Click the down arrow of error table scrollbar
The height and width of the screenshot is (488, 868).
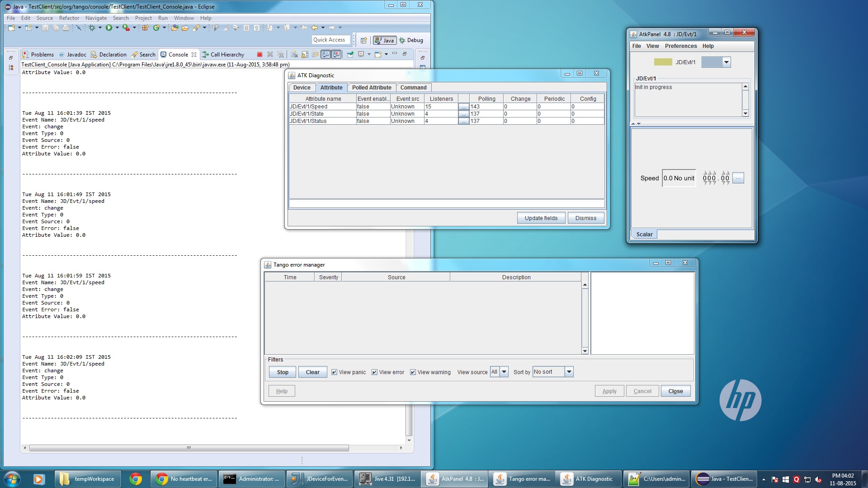pyautogui.click(x=585, y=351)
